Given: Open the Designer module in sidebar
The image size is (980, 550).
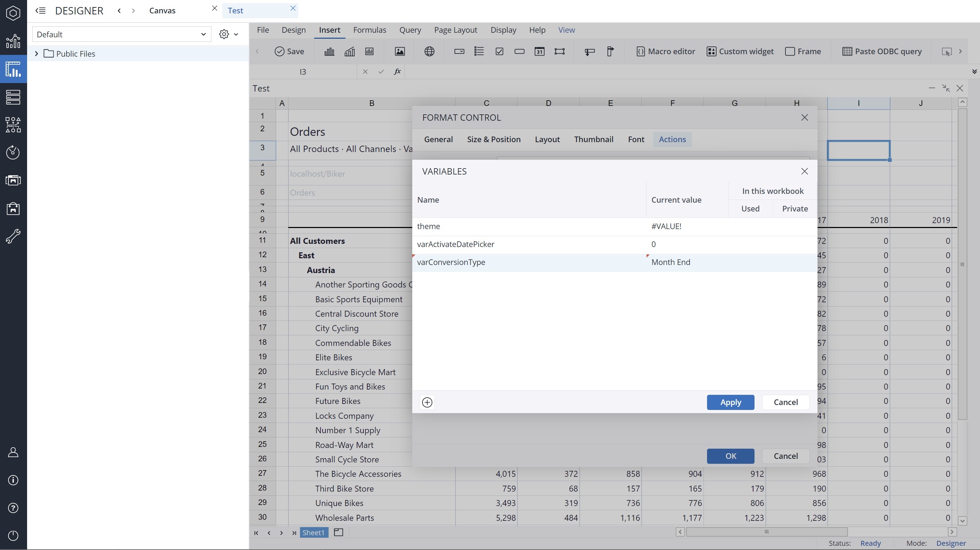Looking at the screenshot, I should 13,69.
